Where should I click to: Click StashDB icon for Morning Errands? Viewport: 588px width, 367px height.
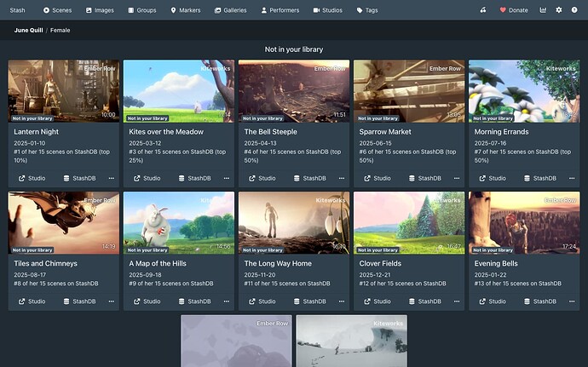[527, 179]
